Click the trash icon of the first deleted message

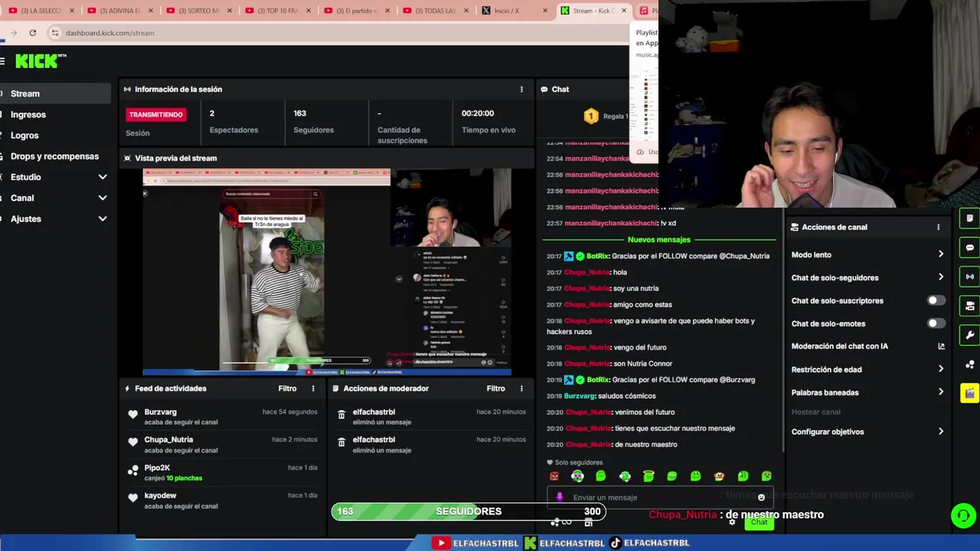point(341,415)
